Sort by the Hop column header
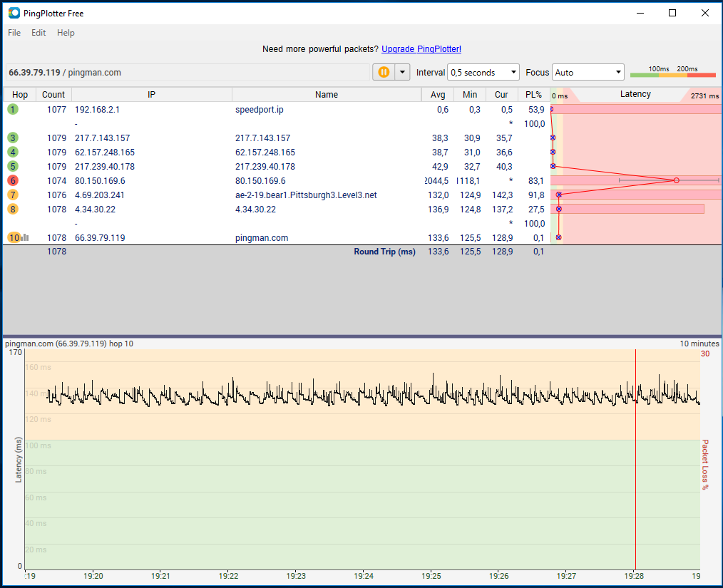This screenshot has height=588, width=723. [x=20, y=95]
